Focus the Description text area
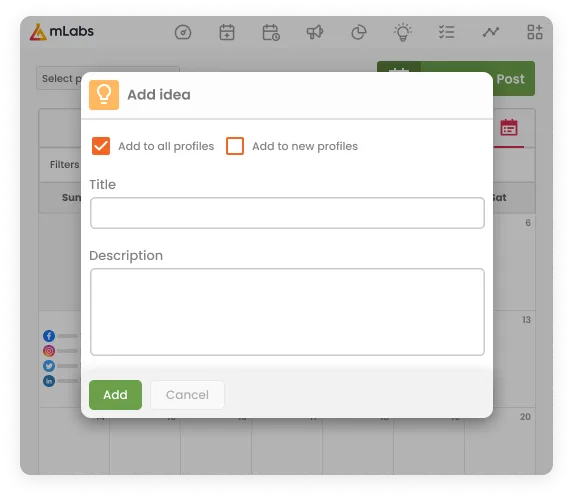Viewport: 573px width, 499px height. 287,312
